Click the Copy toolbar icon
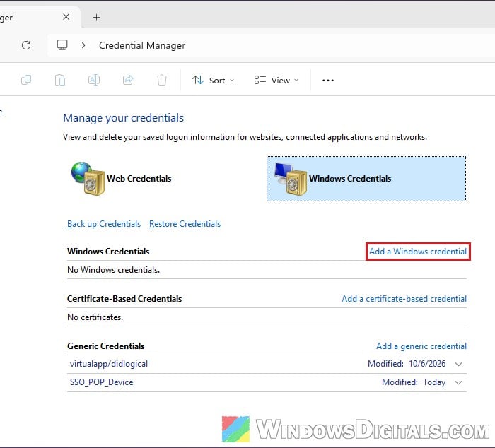This screenshot has height=448, width=495. pos(26,80)
